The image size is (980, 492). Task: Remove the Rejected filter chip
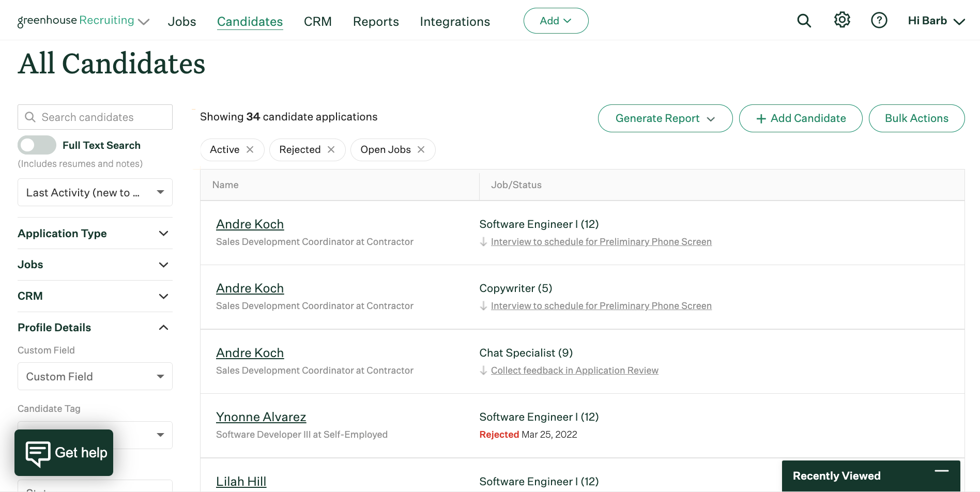[331, 149]
